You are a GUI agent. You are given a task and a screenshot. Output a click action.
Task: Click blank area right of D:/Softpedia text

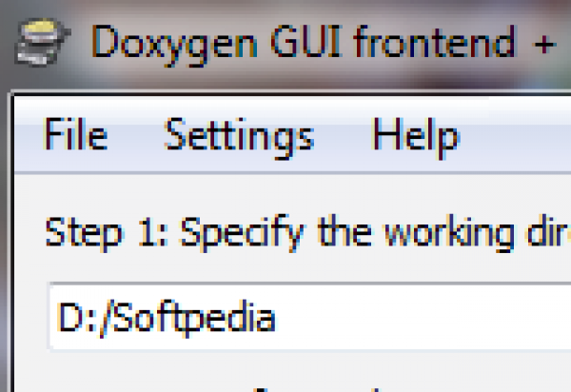pos(428,317)
